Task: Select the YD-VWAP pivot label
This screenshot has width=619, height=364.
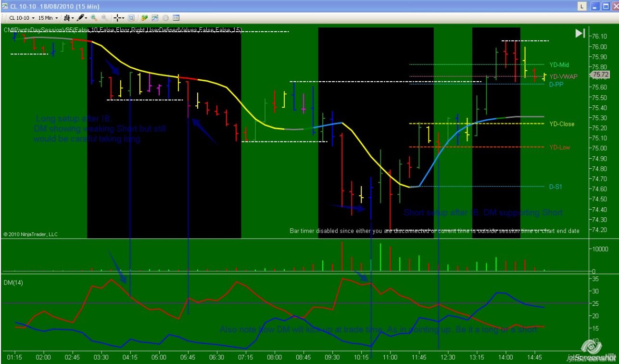Action: tap(563, 76)
